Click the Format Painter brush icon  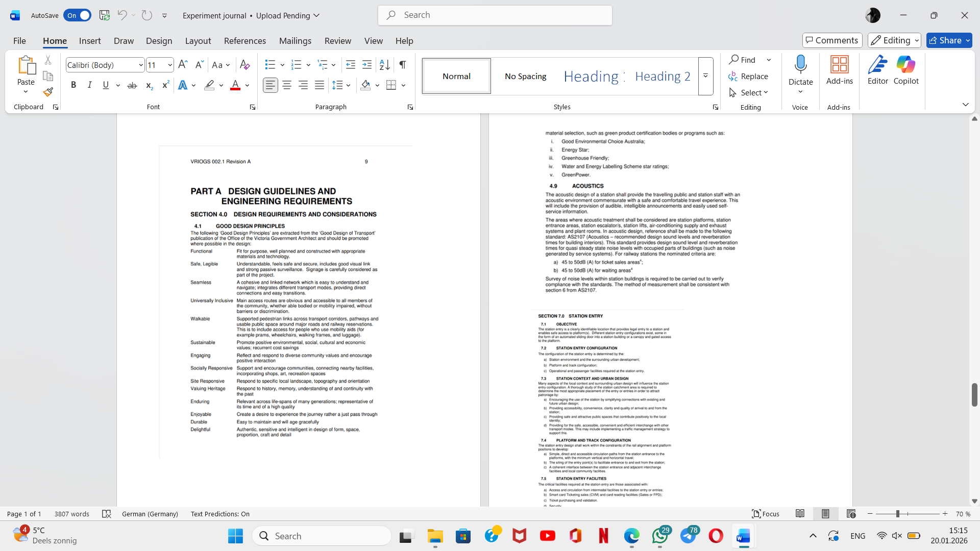(x=48, y=92)
